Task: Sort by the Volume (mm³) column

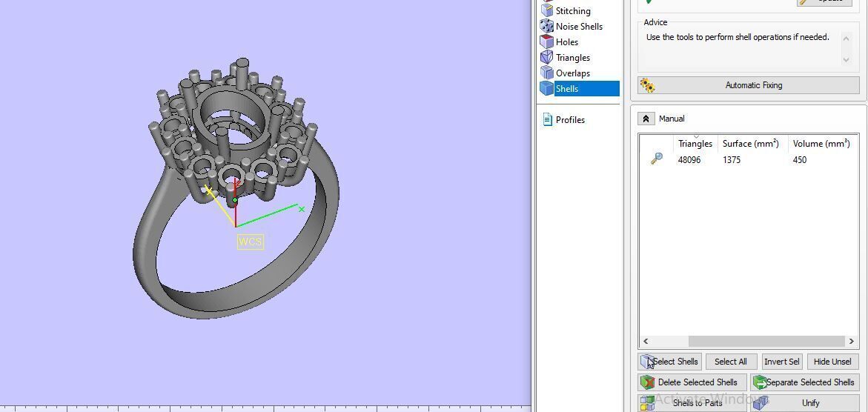Action: (821, 144)
